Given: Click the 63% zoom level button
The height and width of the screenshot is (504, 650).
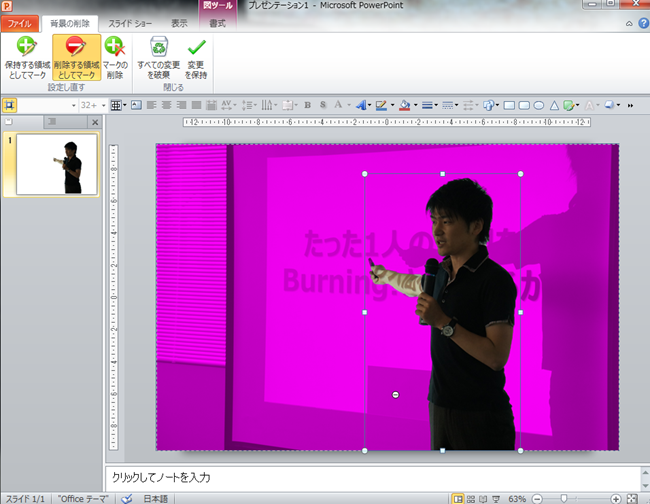Looking at the screenshot, I should tap(518, 498).
